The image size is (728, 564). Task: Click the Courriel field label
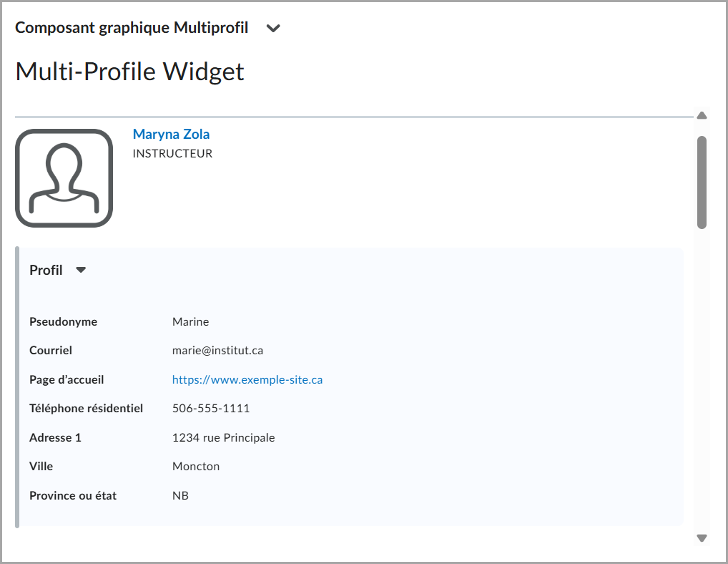[51, 350]
